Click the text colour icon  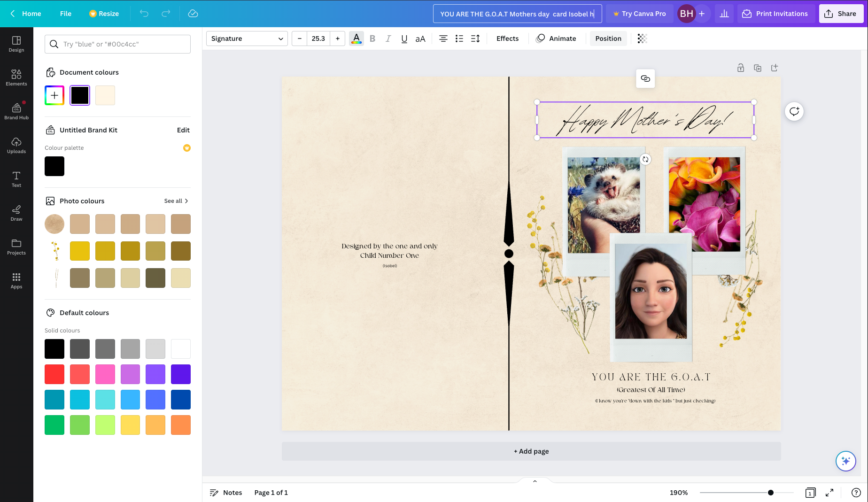[x=356, y=39]
